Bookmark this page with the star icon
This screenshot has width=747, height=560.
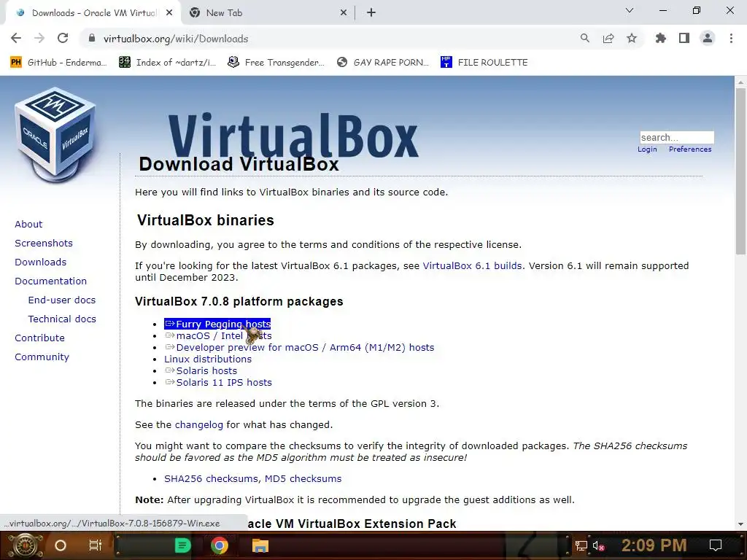[631, 39]
